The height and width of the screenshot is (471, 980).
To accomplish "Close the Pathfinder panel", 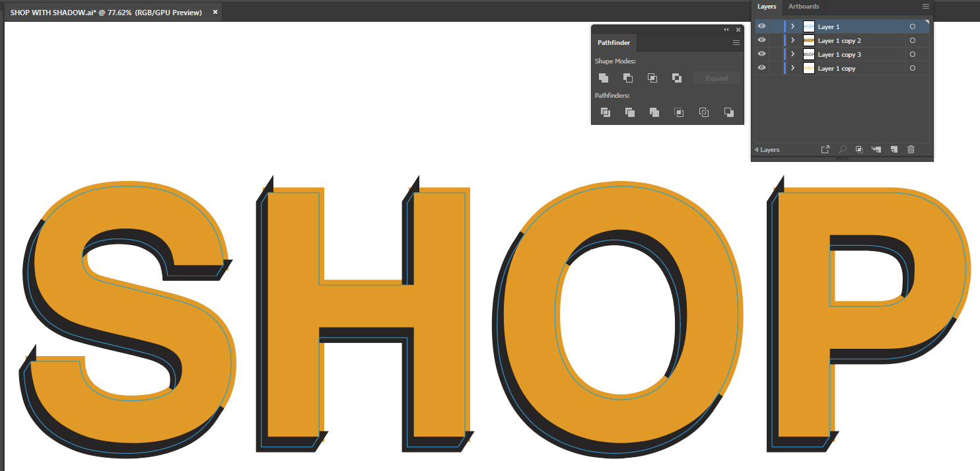I will (738, 30).
